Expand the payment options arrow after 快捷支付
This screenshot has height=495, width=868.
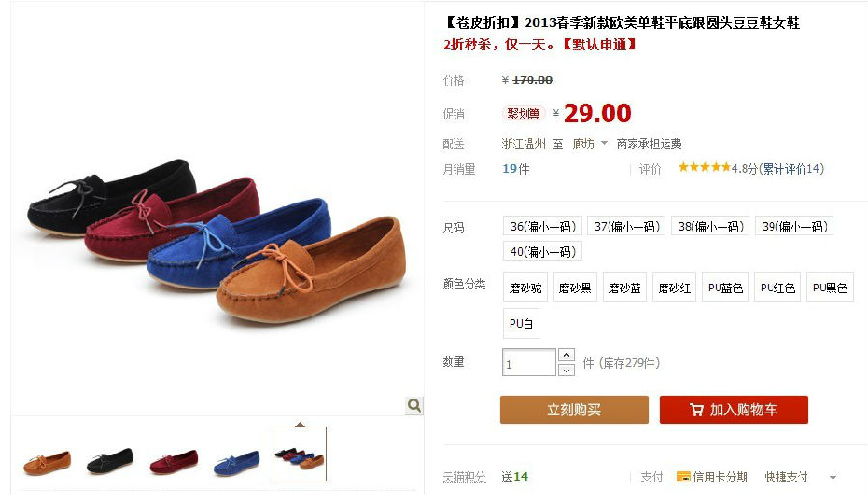[x=833, y=477]
